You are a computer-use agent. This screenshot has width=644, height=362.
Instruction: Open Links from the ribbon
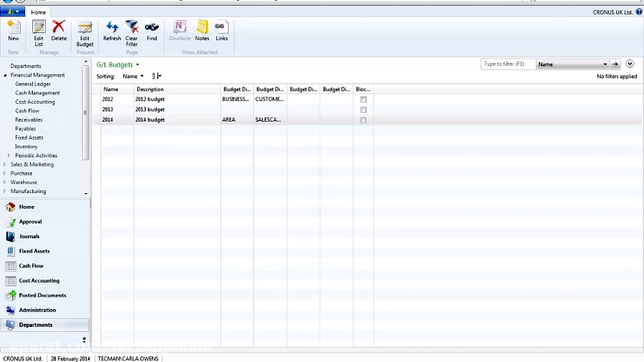221,31
